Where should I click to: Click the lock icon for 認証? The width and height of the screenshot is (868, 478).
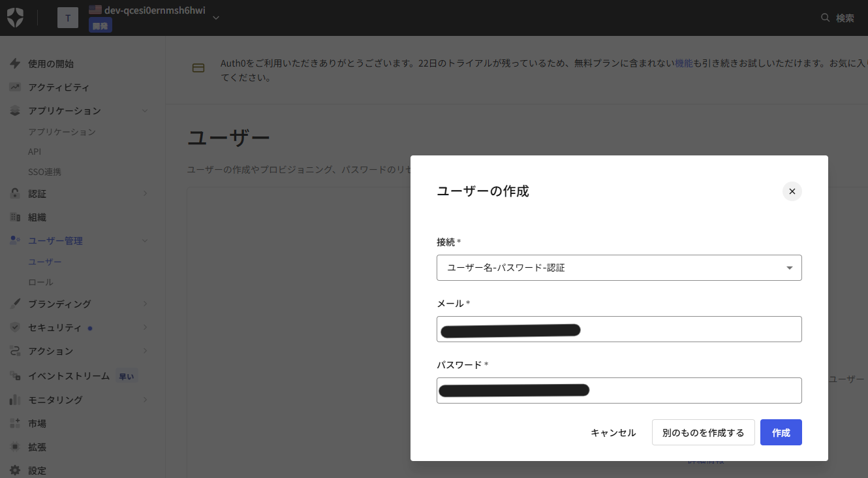point(15,193)
